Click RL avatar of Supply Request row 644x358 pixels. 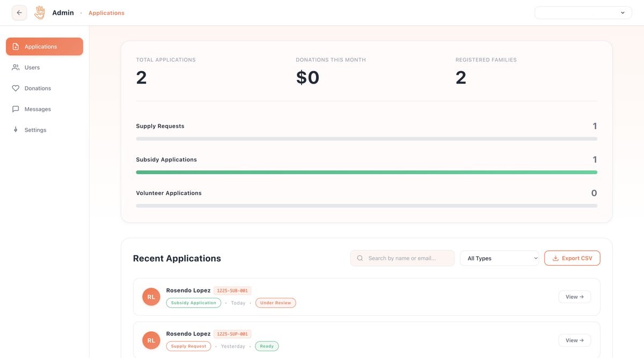click(x=151, y=340)
